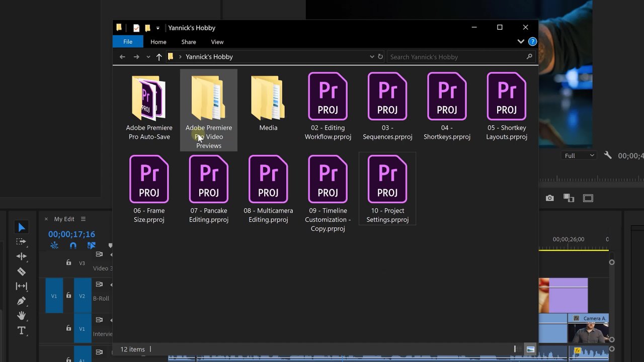Image resolution: width=644 pixels, height=362 pixels.
Task: Expand the Explorer ribbon chevron
Action: [x=521, y=42]
